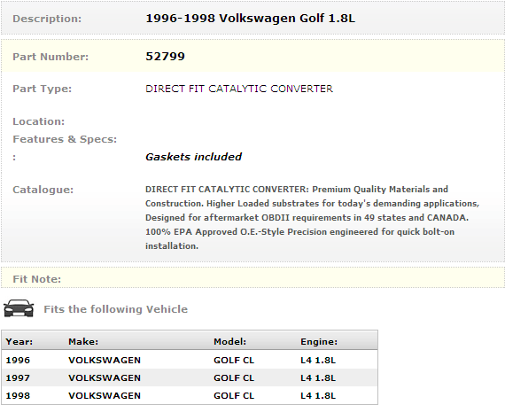Click the Make column header

[x=83, y=341]
